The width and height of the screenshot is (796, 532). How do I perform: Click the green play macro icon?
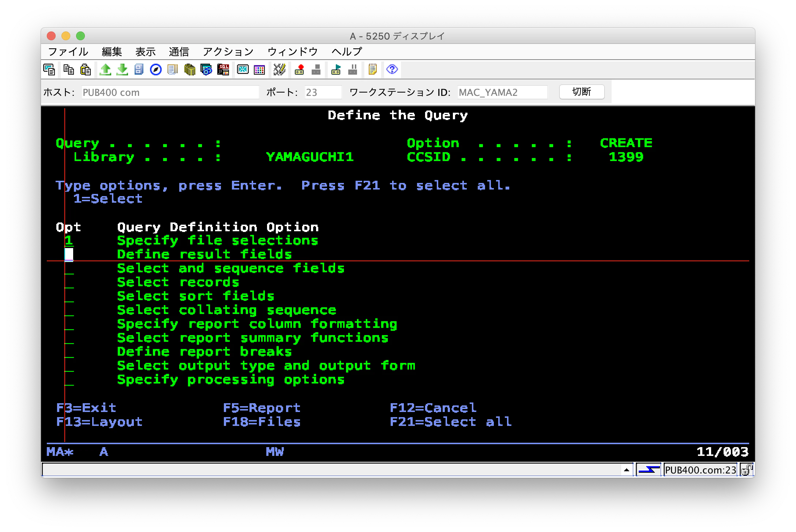coord(336,70)
